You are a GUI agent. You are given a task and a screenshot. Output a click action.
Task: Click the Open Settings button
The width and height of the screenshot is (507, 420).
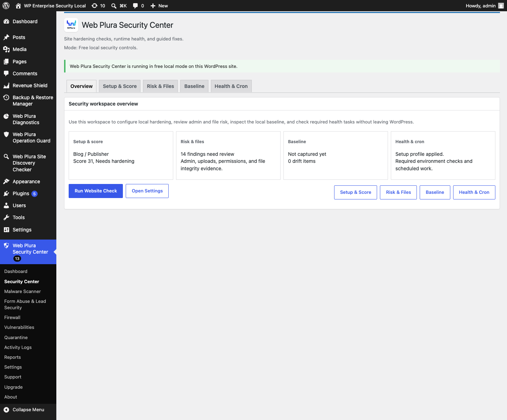pyautogui.click(x=147, y=191)
